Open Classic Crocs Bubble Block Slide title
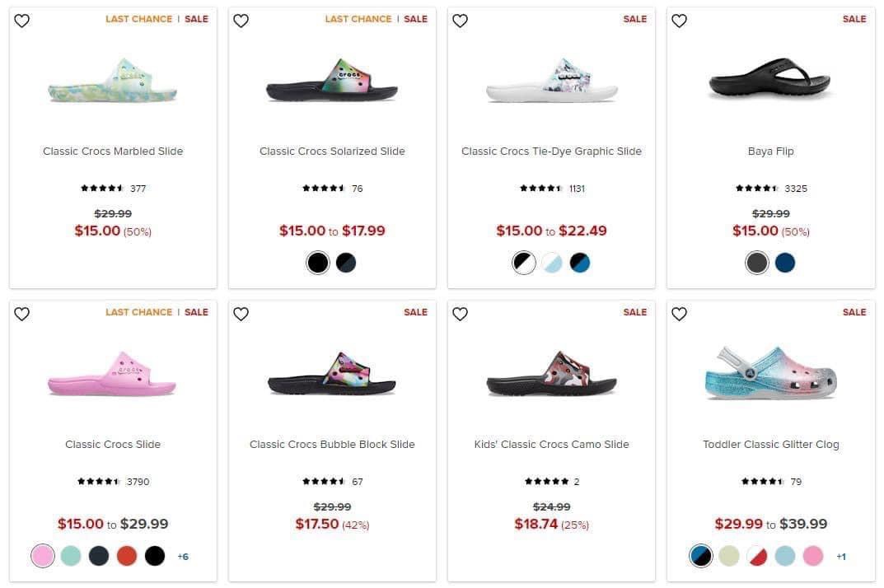The width and height of the screenshot is (884, 588). tap(332, 444)
